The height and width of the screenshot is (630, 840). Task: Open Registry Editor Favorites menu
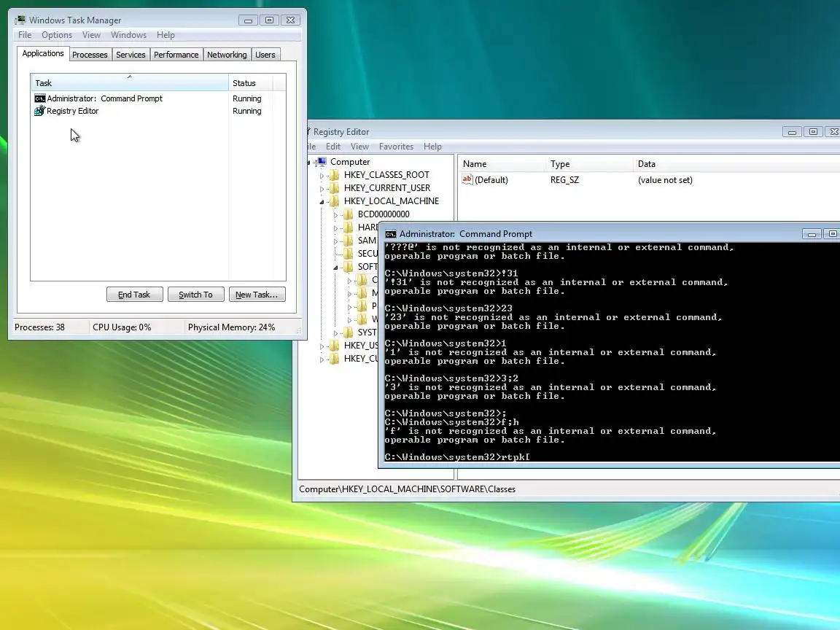coord(396,147)
